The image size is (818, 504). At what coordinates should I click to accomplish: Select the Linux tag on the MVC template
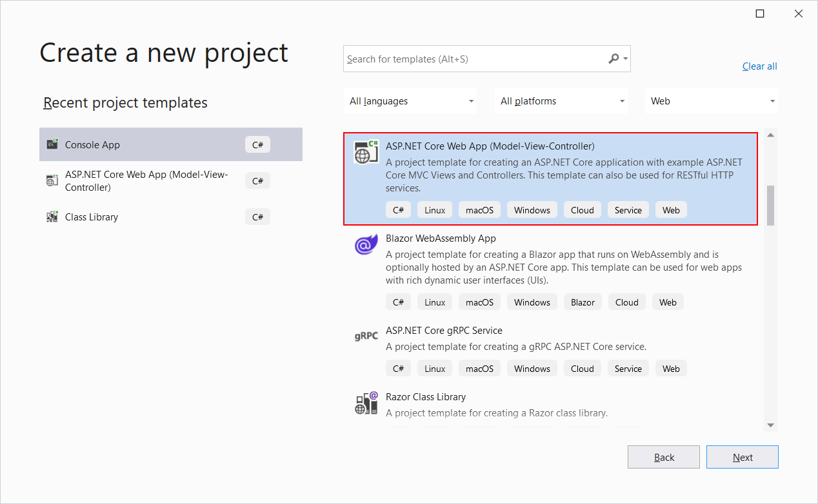click(434, 209)
